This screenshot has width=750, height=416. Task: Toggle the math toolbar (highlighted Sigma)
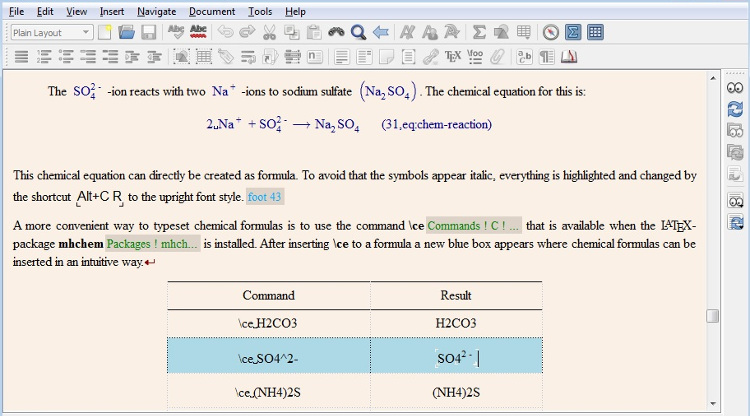(x=573, y=33)
